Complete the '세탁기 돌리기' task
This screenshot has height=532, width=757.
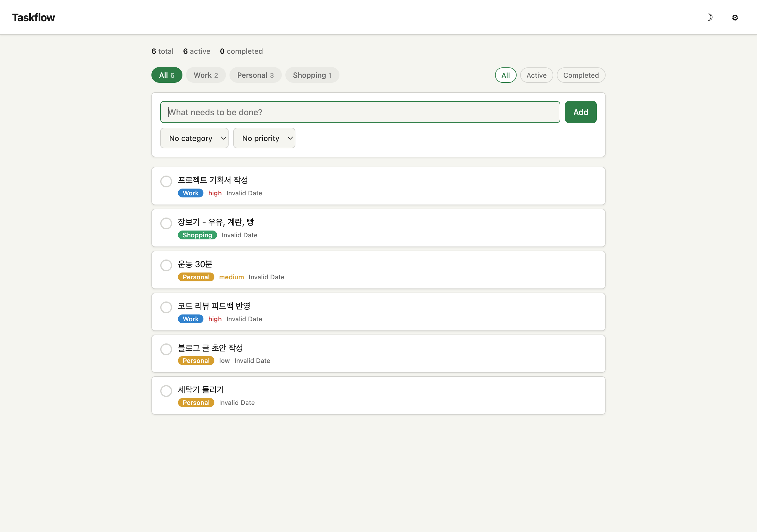tap(166, 391)
